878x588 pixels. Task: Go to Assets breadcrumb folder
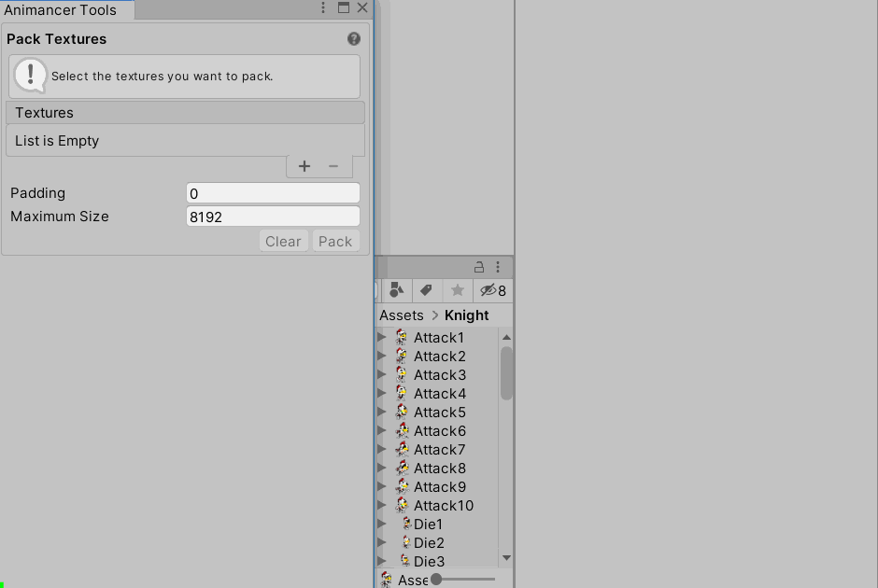pos(402,315)
